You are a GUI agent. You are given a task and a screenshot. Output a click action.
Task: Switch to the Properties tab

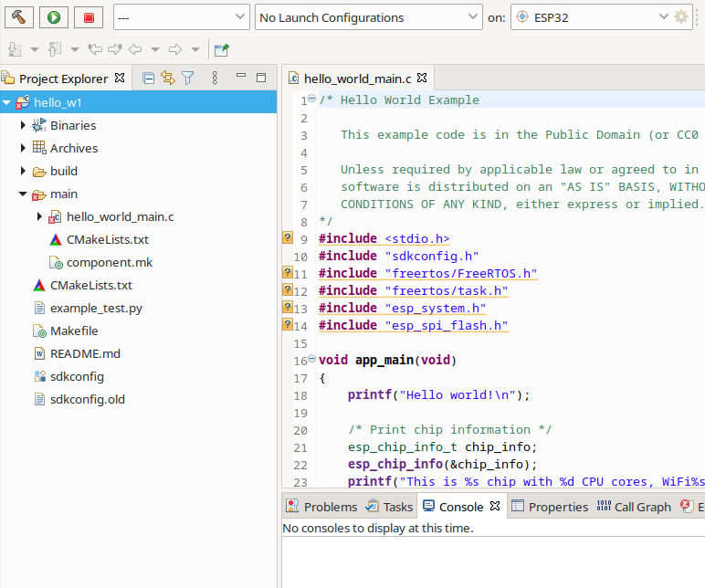[x=550, y=507]
